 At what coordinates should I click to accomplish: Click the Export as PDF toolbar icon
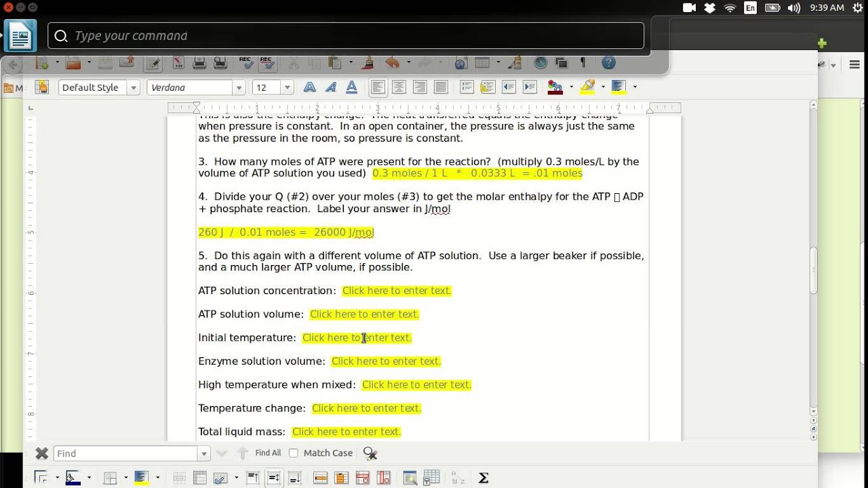(x=178, y=63)
